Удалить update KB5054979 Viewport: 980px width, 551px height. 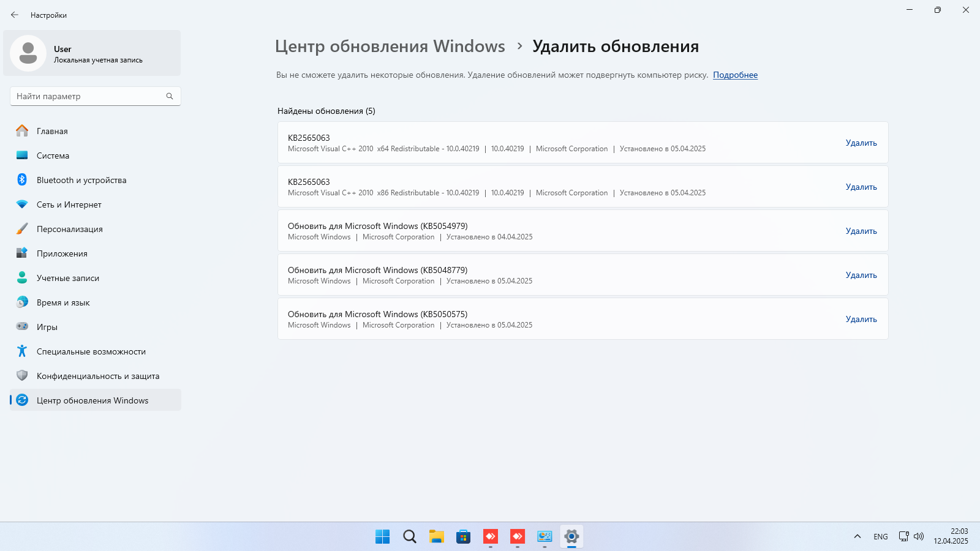pos(861,231)
